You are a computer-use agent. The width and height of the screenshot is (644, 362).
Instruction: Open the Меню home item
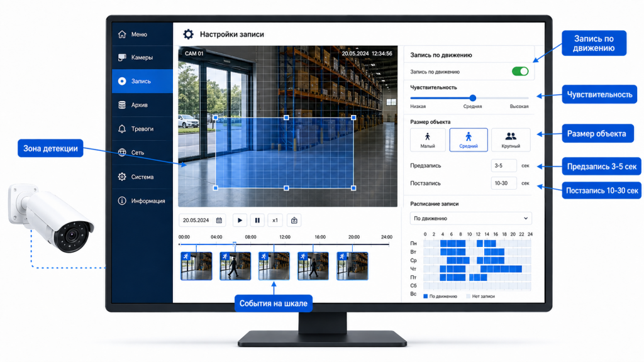[x=142, y=34]
